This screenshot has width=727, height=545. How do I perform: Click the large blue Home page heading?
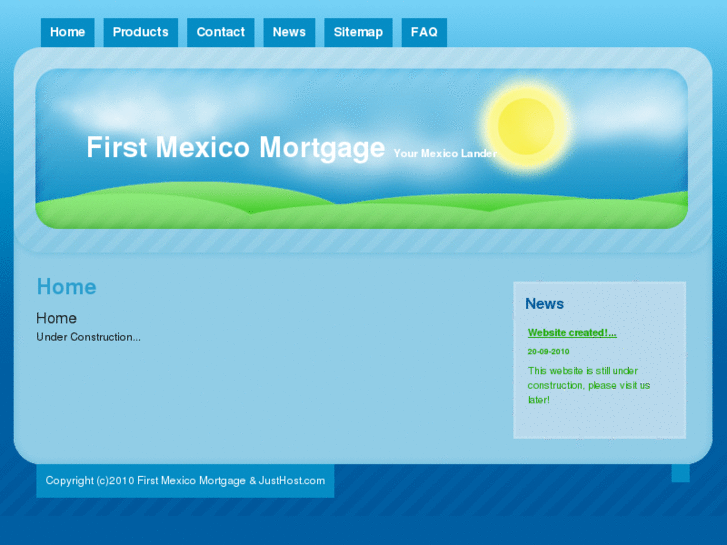(x=67, y=287)
